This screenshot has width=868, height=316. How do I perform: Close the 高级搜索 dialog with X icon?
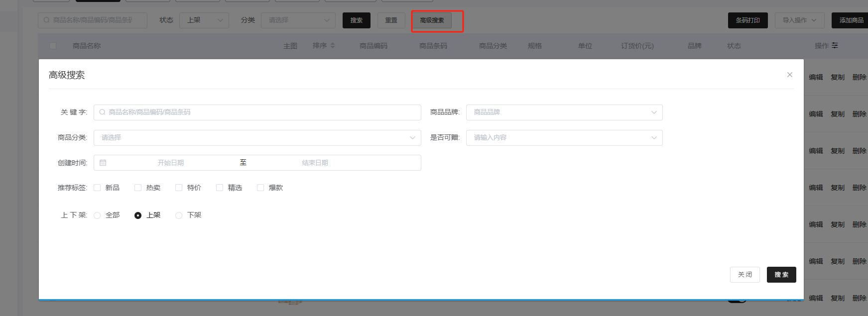click(x=789, y=75)
